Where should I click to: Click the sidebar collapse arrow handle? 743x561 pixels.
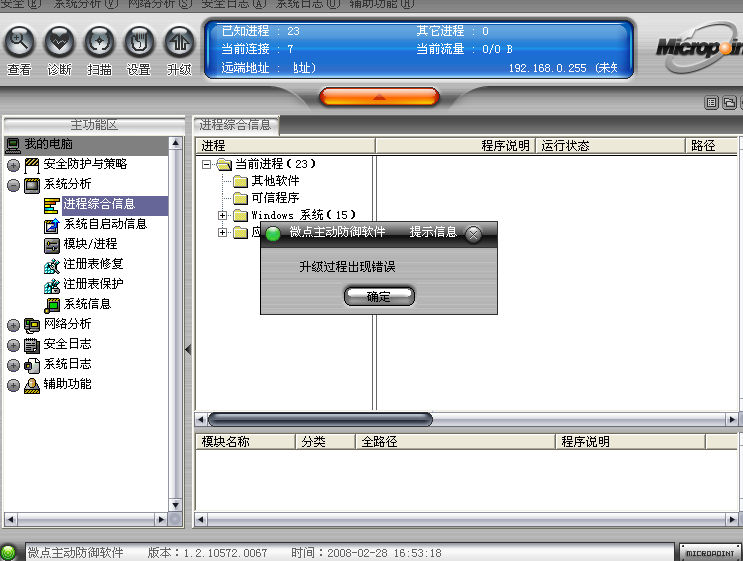[x=188, y=350]
